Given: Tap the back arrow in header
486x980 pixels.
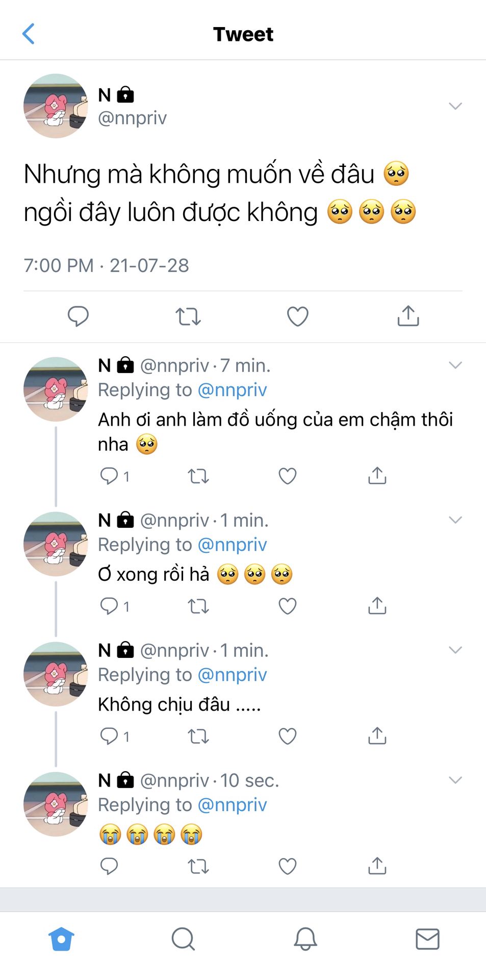Looking at the screenshot, I should [29, 34].
